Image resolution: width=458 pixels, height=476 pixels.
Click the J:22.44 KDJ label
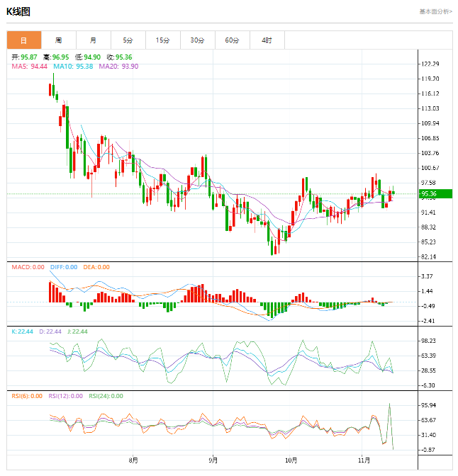coord(77,331)
